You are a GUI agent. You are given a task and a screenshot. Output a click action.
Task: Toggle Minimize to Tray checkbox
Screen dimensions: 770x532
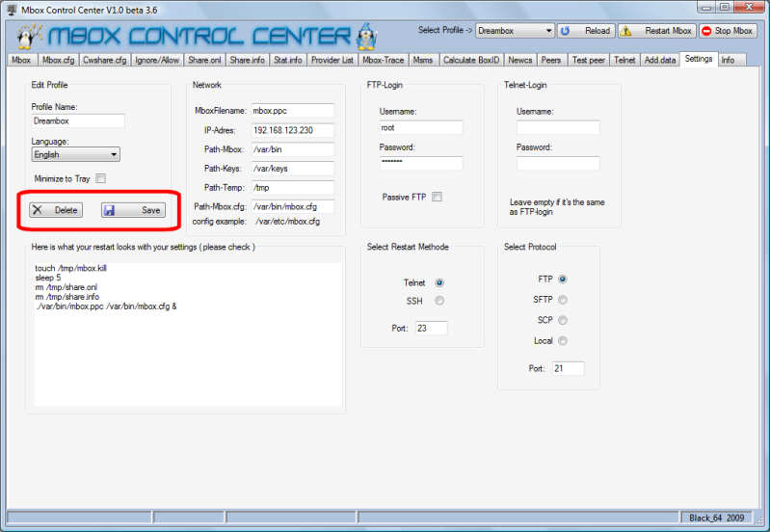click(100, 179)
